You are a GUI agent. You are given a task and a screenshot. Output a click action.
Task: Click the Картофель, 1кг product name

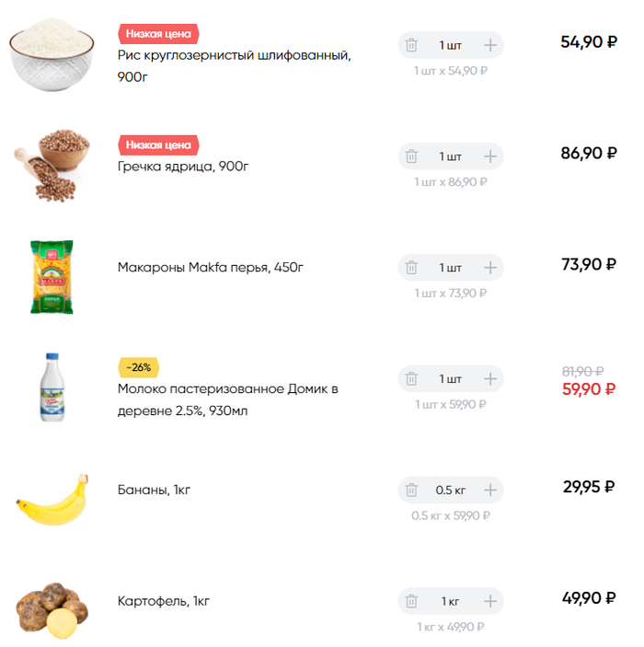164,602
